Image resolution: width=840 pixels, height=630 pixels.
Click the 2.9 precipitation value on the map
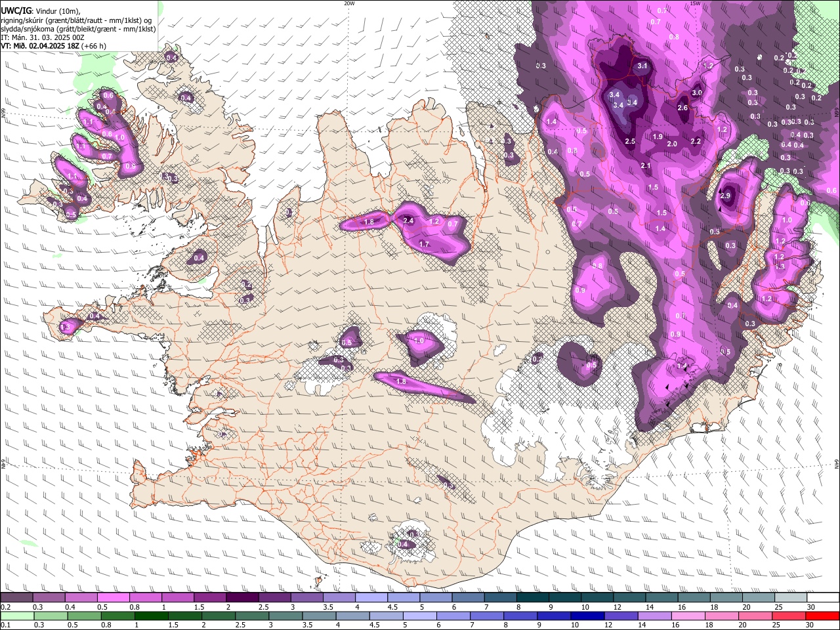click(x=725, y=196)
